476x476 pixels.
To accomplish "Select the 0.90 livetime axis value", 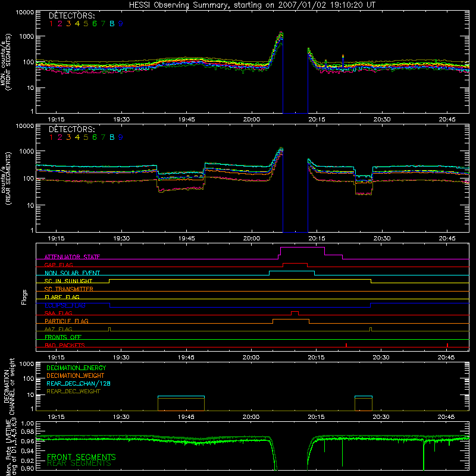I will (27, 468).
